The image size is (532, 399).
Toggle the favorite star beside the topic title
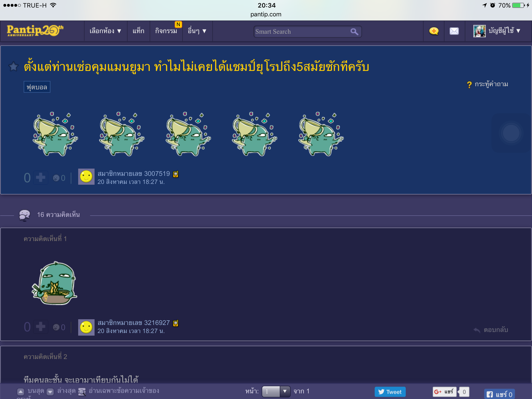[x=14, y=67]
